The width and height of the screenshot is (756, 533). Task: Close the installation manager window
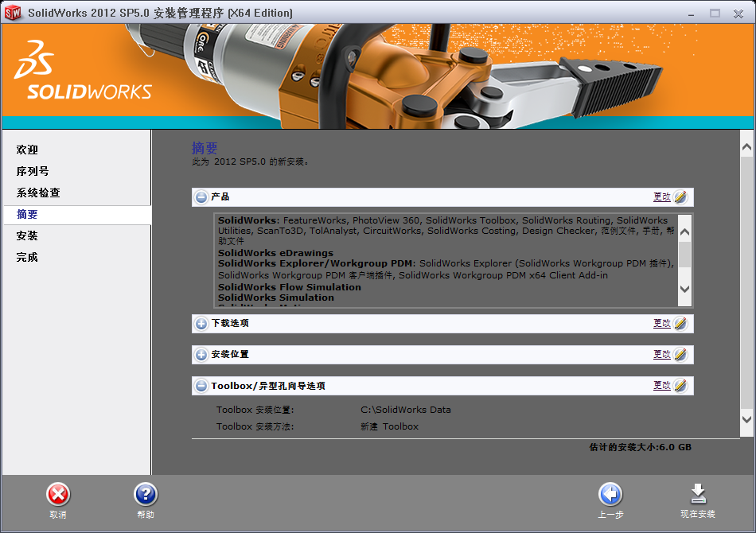tap(738, 14)
